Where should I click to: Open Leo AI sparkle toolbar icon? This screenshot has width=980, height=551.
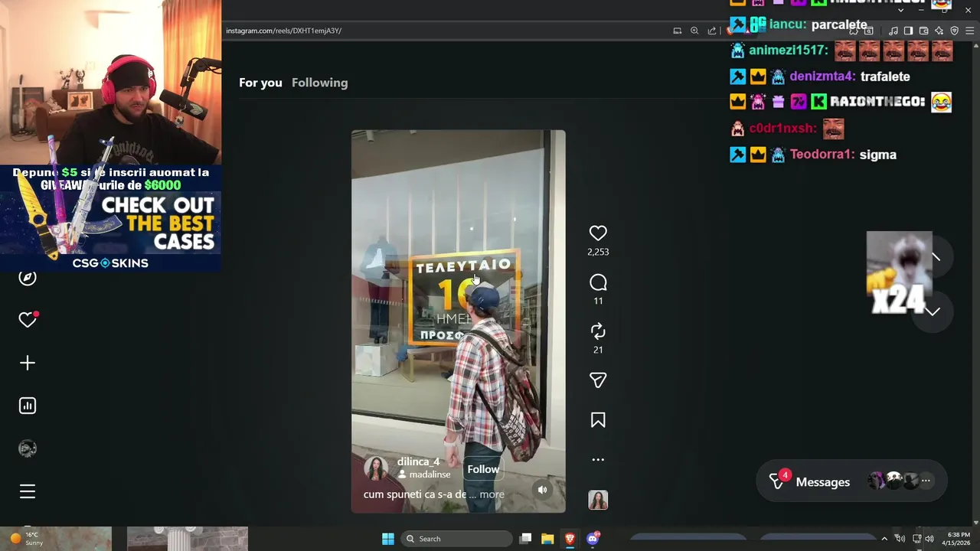coord(939,31)
